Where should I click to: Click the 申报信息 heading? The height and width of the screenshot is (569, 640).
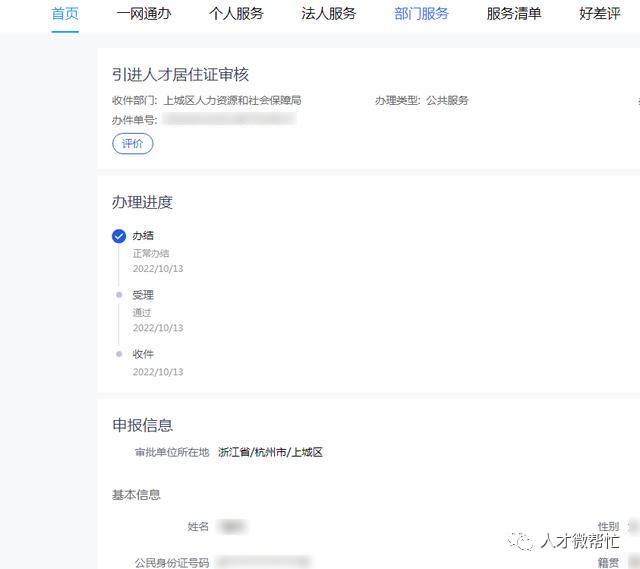click(x=142, y=425)
